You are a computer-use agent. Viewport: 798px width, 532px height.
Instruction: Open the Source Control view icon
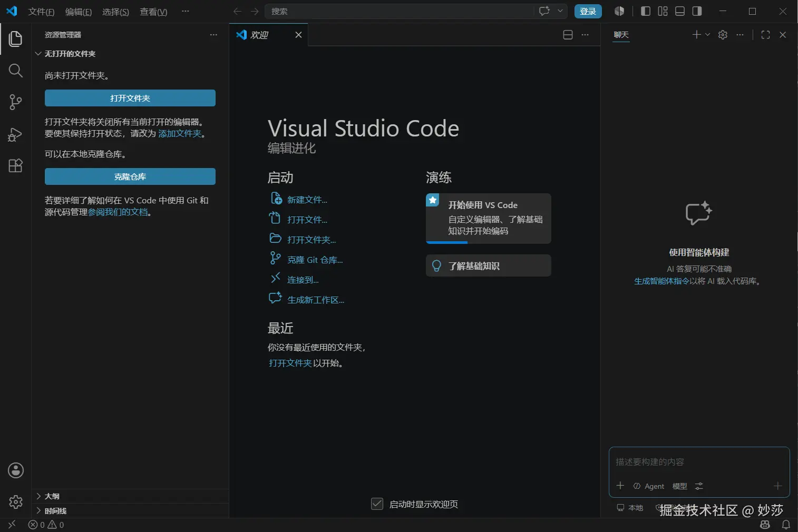(16, 102)
